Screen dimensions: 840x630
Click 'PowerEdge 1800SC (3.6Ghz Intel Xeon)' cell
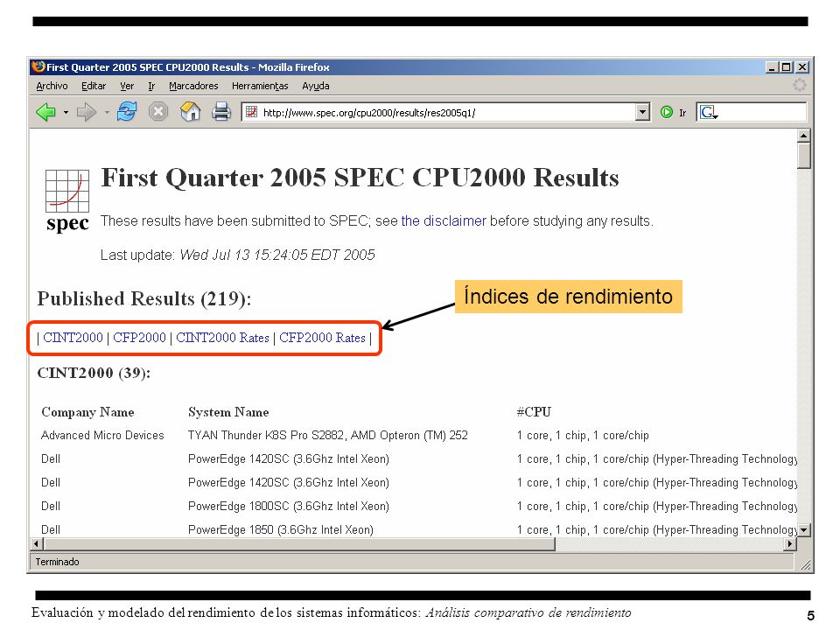pyautogui.click(x=289, y=506)
